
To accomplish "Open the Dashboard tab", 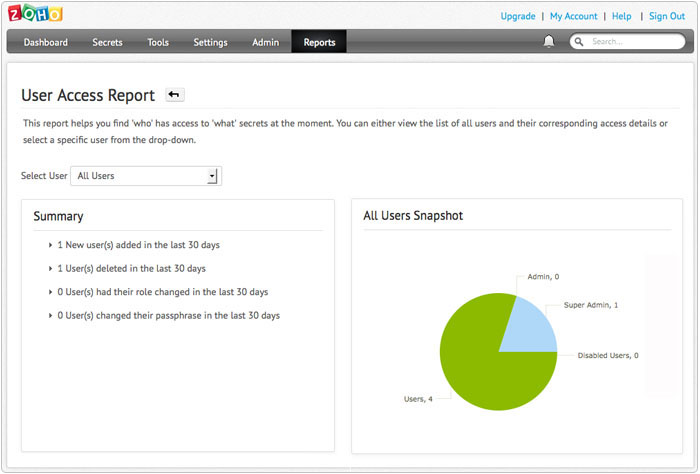I will point(46,42).
